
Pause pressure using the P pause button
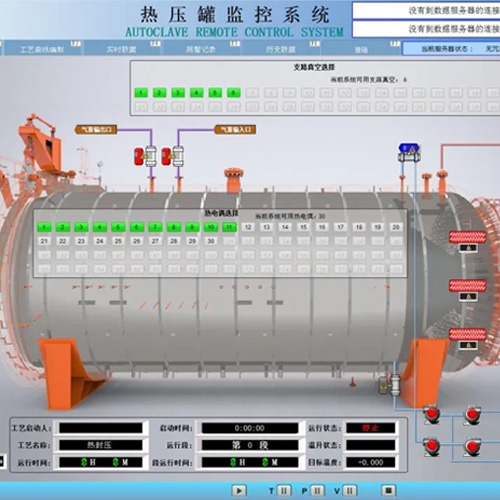(317, 491)
